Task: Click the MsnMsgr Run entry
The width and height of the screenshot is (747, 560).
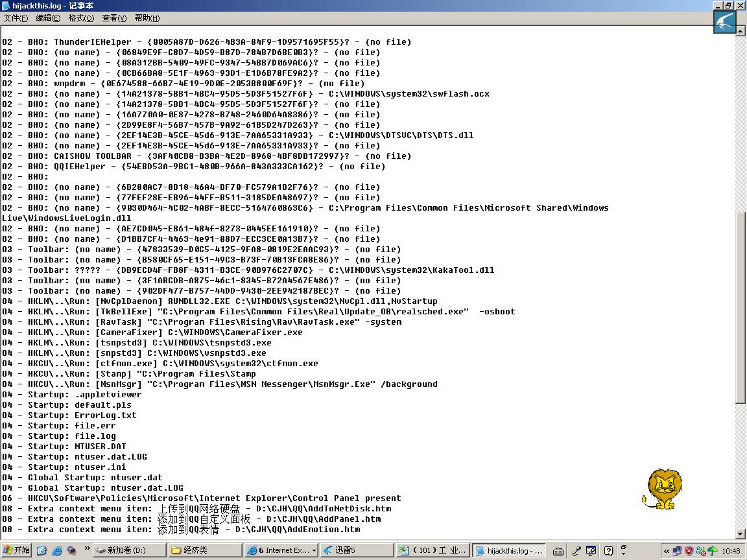Action: point(220,384)
